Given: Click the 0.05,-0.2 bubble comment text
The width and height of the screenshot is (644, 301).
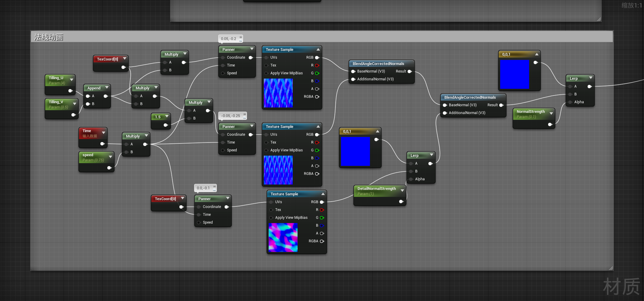Looking at the screenshot, I should click(229, 39).
